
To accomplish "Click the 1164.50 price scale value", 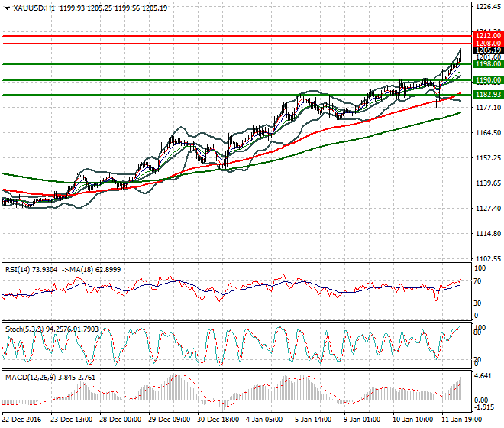I will coord(488,132).
